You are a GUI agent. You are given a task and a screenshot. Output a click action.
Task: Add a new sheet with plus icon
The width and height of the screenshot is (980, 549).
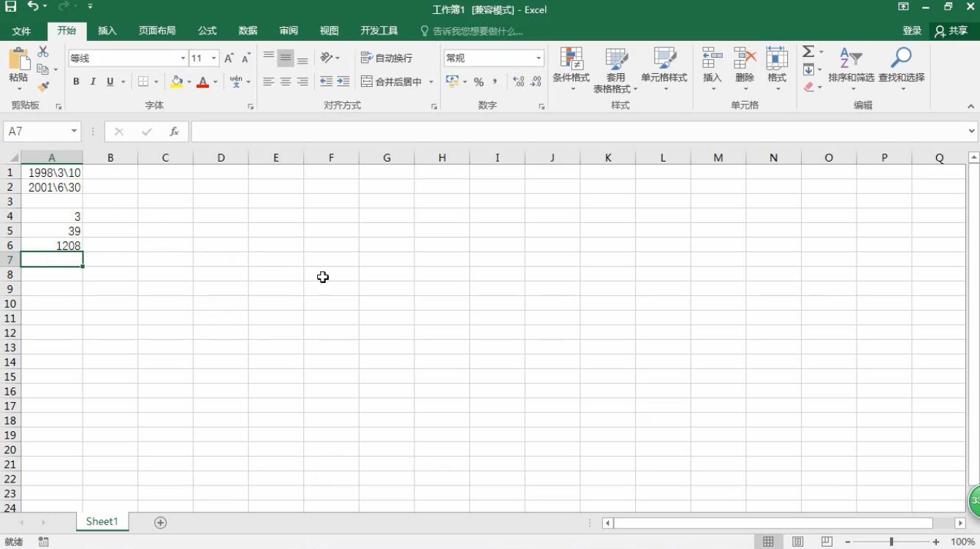pos(160,522)
